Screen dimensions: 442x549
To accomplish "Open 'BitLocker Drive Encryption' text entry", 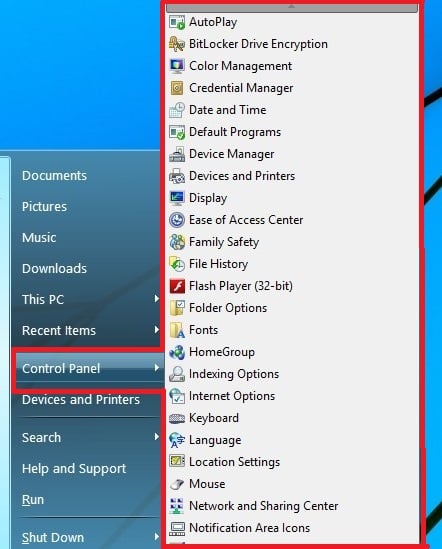I will pyautogui.click(x=258, y=44).
